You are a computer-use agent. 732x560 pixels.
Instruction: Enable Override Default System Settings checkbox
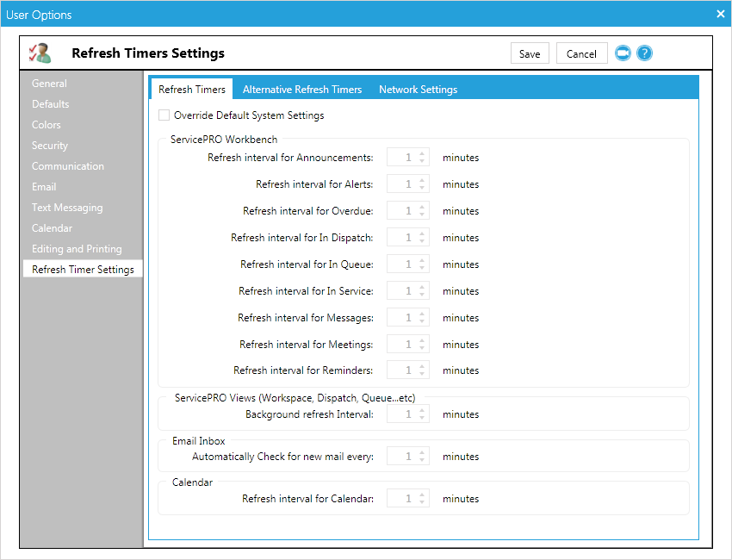click(x=164, y=115)
